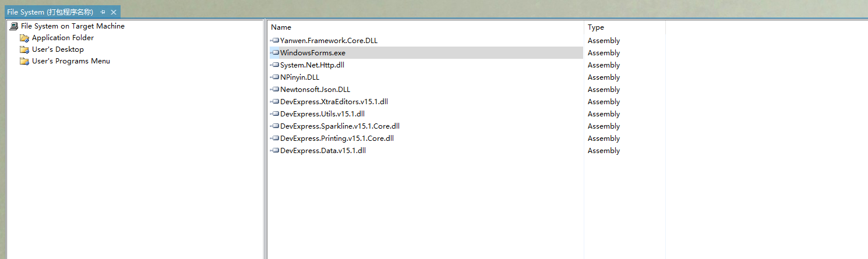Close the File System document tab

click(x=114, y=12)
